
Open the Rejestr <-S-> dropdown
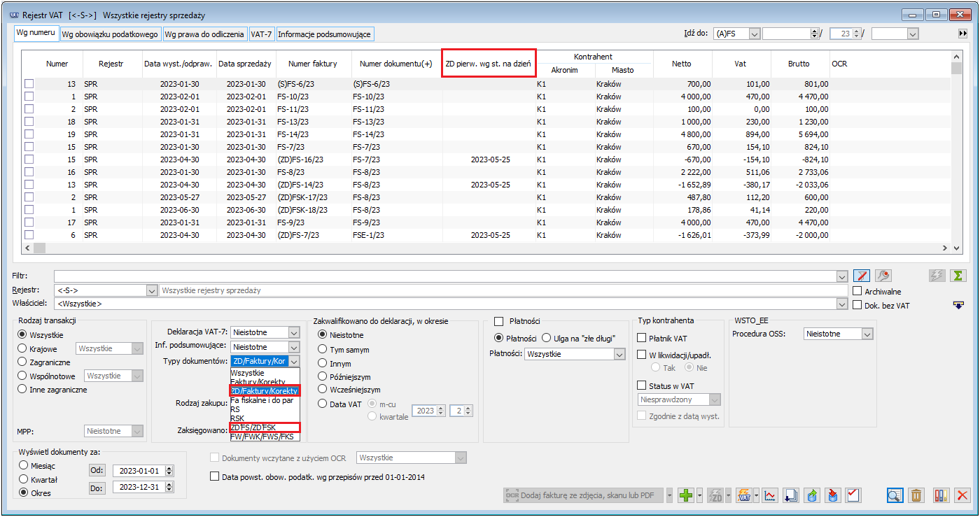coord(152,290)
